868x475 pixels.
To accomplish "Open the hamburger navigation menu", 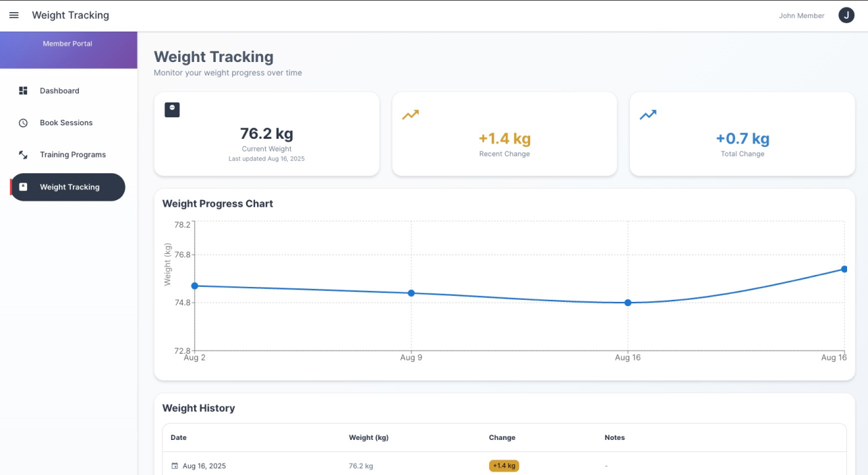I will click(13, 15).
